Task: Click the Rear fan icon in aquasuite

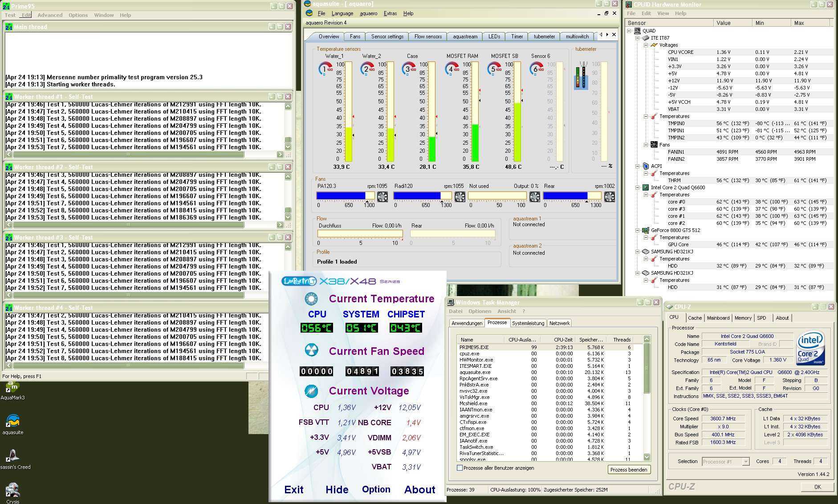Action: (x=610, y=196)
